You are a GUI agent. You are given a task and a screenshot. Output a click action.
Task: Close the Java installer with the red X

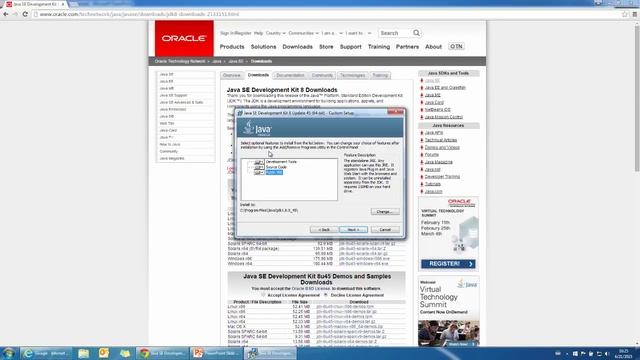395,112
